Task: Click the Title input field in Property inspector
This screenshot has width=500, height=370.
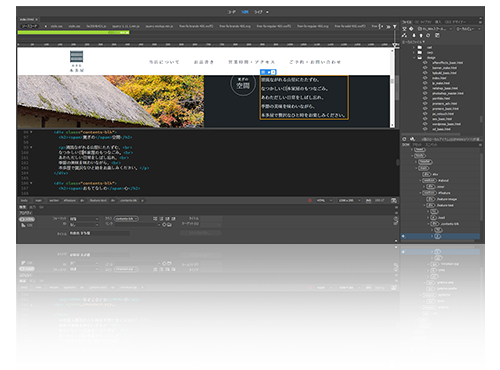Action: pos(99,233)
